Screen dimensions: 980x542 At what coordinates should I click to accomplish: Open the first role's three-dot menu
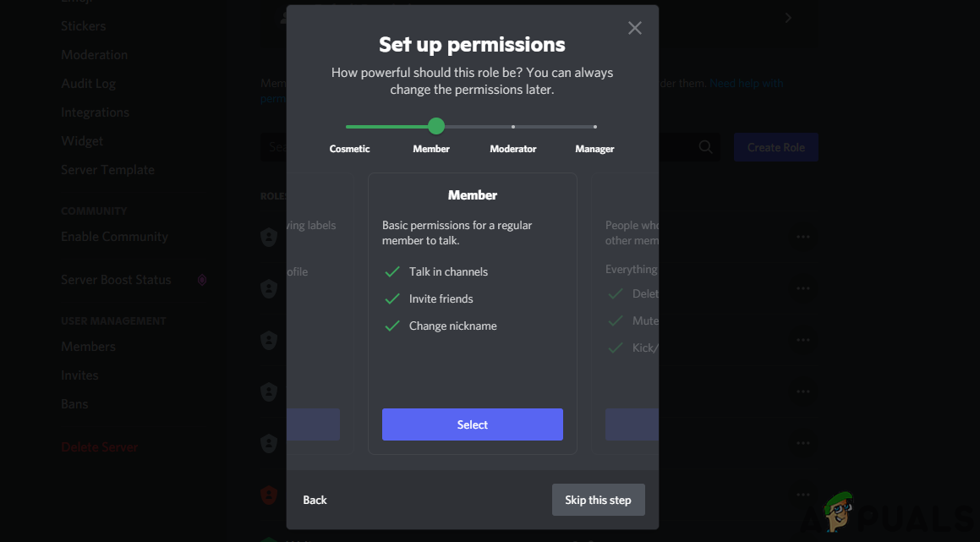coord(802,238)
